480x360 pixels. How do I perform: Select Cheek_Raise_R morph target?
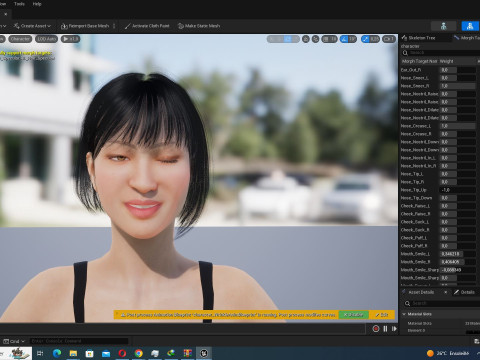[415, 214]
